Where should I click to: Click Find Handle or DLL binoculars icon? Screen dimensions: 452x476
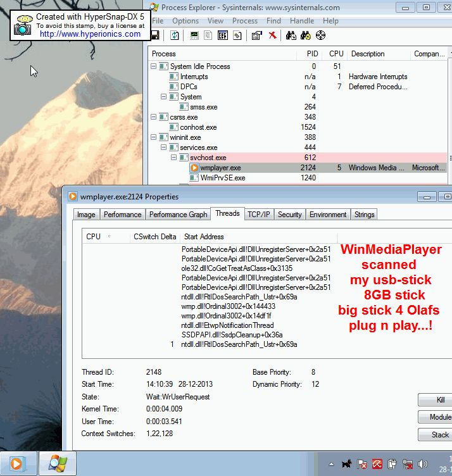coord(291,35)
